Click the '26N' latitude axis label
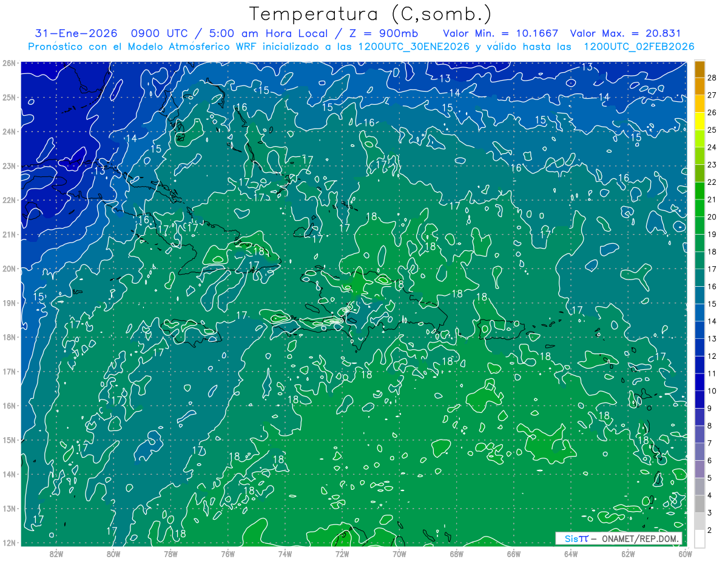Viewport: 728px width, 562px height. click(9, 63)
